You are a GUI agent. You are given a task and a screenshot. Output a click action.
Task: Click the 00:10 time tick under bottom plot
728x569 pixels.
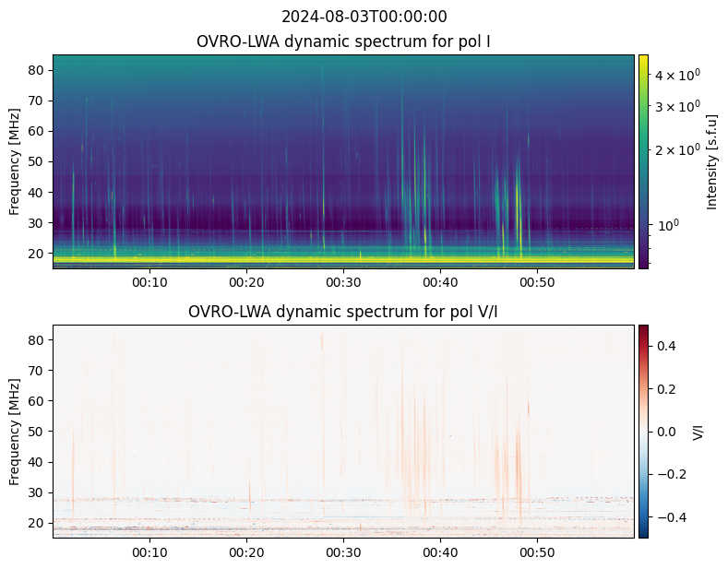(149, 552)
